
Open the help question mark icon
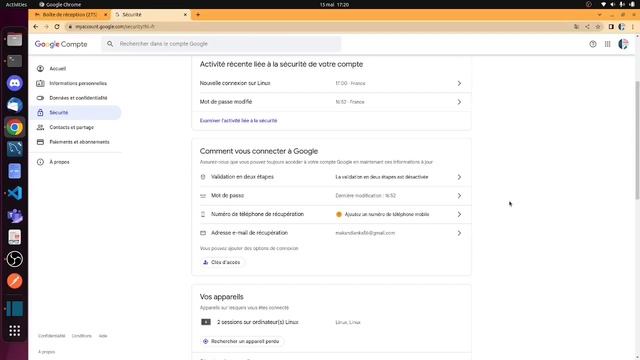(593, 44)
